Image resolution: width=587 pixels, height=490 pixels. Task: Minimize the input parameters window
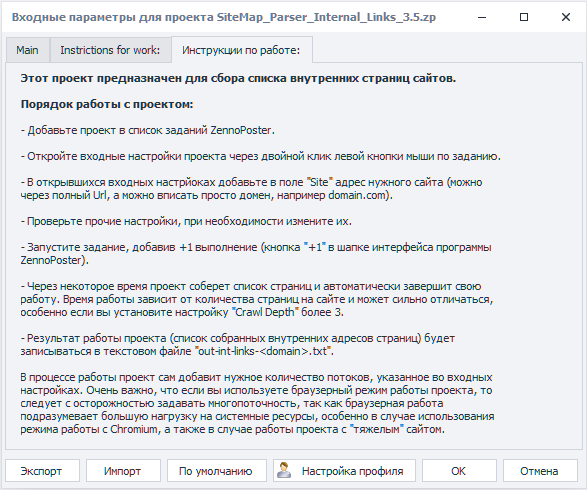point(482,17)
